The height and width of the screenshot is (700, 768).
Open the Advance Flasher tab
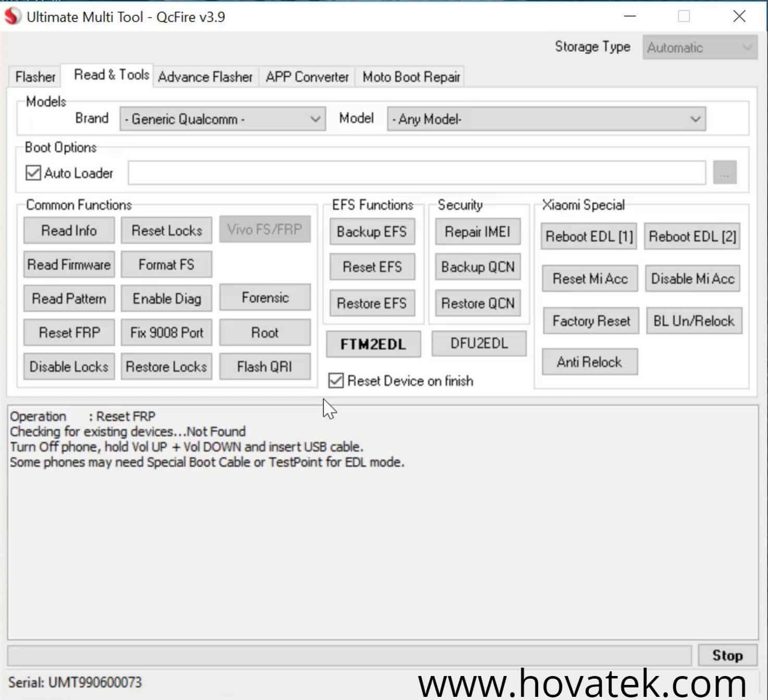(205, 77)
